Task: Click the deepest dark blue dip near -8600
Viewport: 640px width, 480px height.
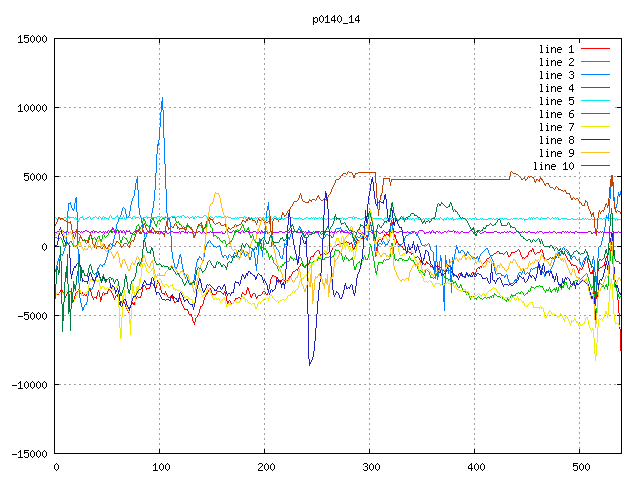Action: (310, 364)
